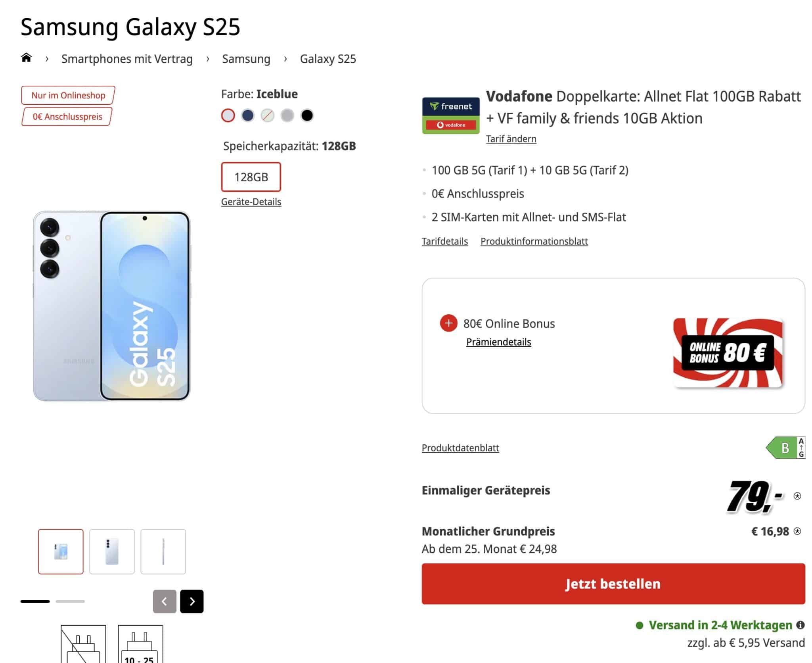Pick the black color swatch
Screen dimensions: 812x663
pos(307,115)
